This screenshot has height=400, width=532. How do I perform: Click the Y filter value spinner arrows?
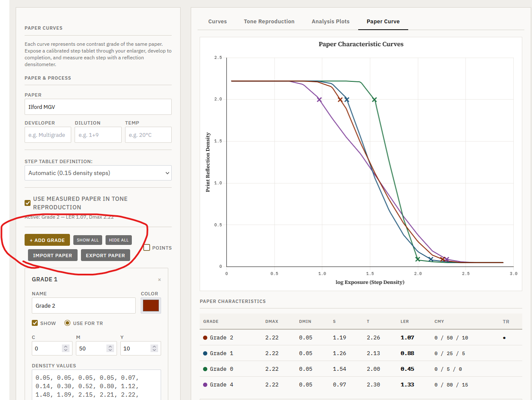(154, 348)
